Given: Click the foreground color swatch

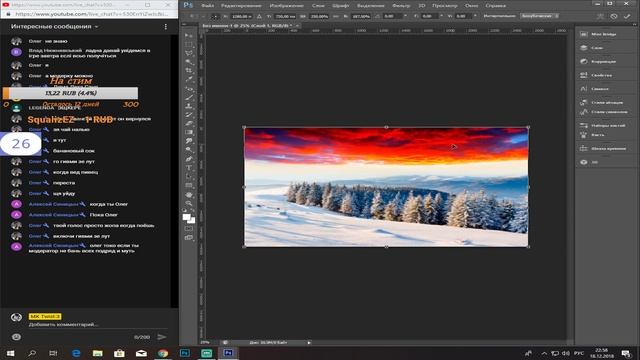Looking at the screenshot, I should pyautogui.click(x=187, y=217).
